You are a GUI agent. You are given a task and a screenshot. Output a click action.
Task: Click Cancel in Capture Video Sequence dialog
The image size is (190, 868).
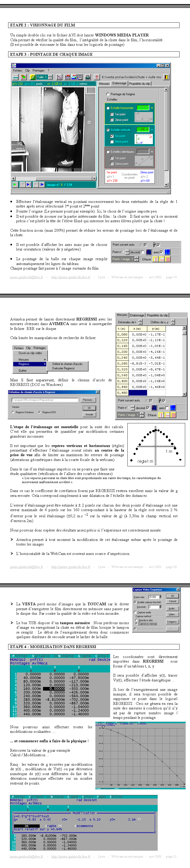pos(172,601)
